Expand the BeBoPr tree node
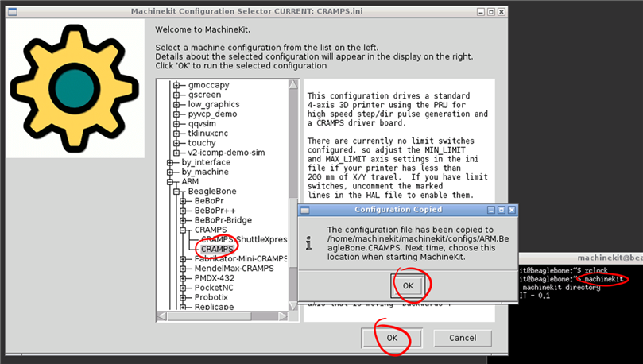Image resolution: width=643 pixels, height=364 pixels. pyautogui.click(x=184, y=201)
